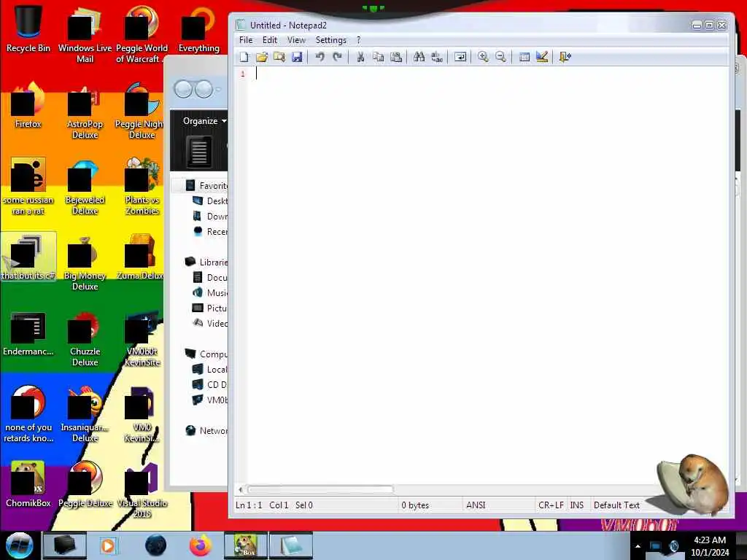Select the ChomikBox desktop icon
The height and width of the screenshot is (560, 747).
(28, 484)
